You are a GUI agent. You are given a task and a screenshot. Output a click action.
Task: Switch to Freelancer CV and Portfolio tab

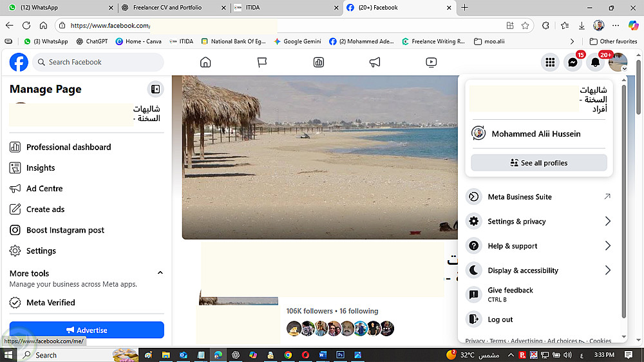(x=174, y=7)
